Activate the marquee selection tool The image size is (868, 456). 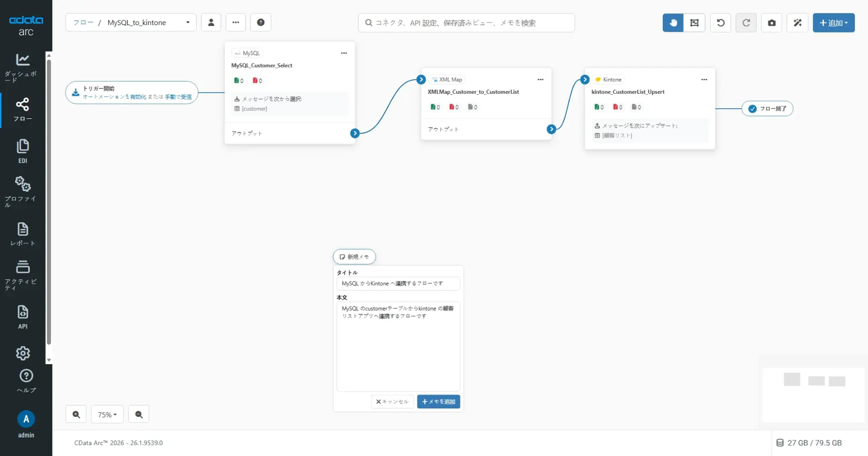tap(695, 23)
